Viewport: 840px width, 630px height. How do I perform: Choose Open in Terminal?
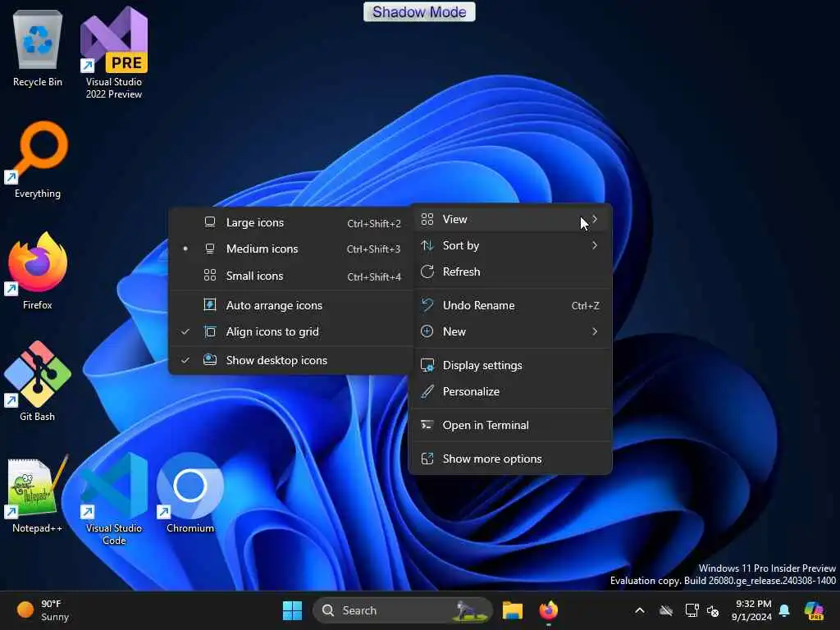[510, 426]
